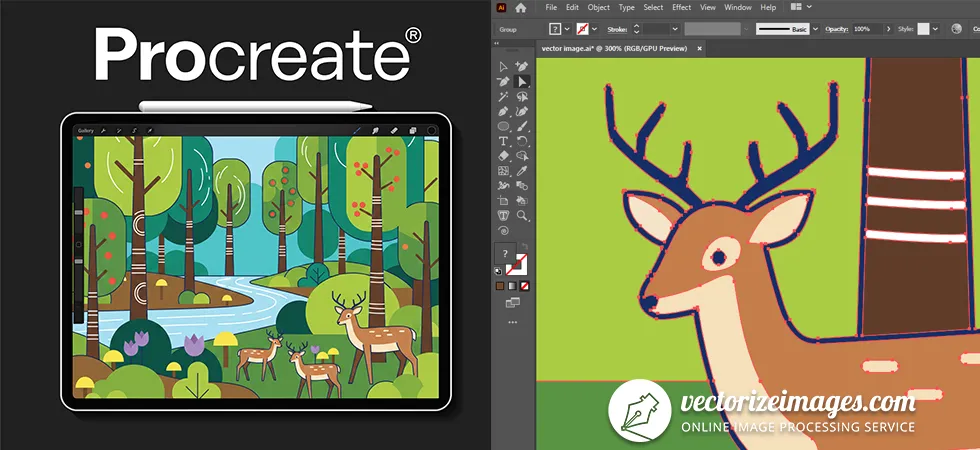980x450 pixels.
Task: Click opacity 100% input field
Action: pyautogui.click(x=868, y=29)
